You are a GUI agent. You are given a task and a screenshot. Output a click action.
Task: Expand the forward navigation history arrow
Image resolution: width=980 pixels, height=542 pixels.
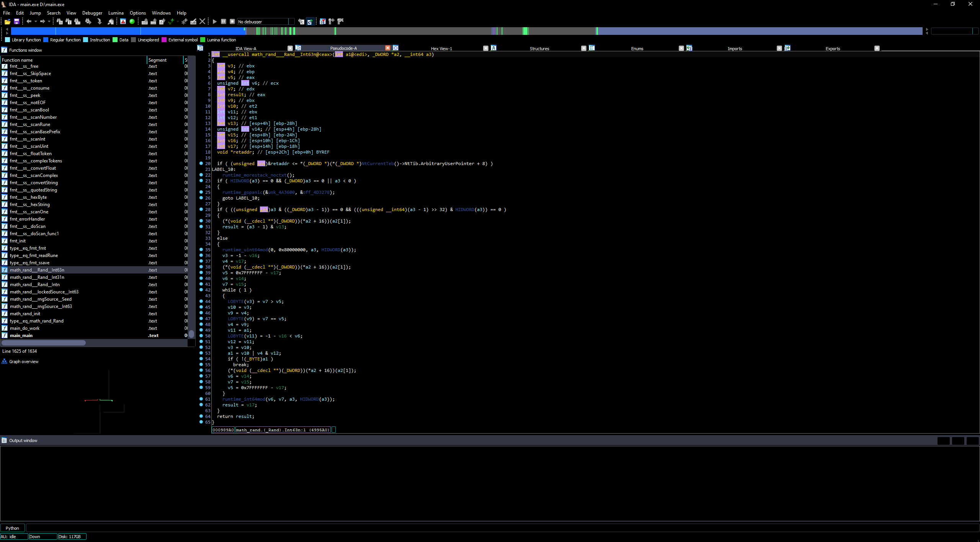tap(49, 21)
